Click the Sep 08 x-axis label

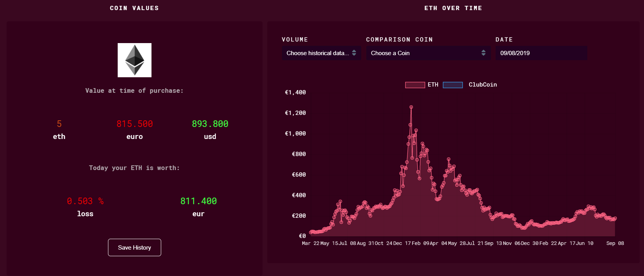[x=615, y=243]
